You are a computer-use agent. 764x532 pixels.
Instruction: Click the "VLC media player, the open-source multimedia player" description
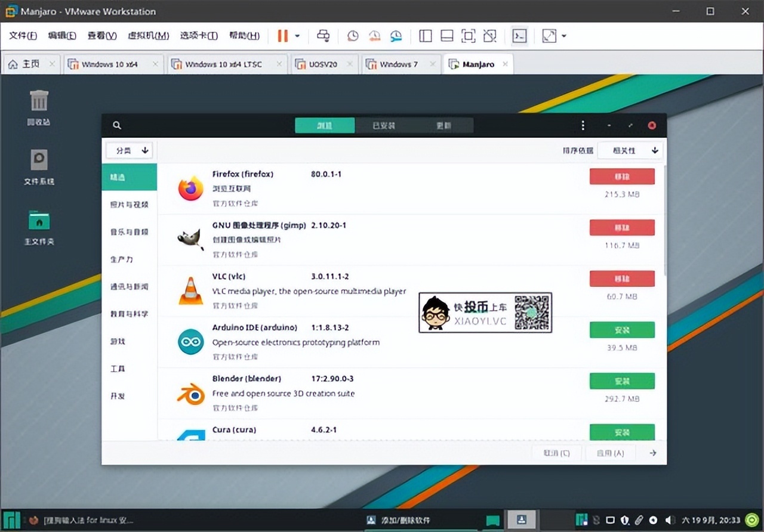[309, 292]
